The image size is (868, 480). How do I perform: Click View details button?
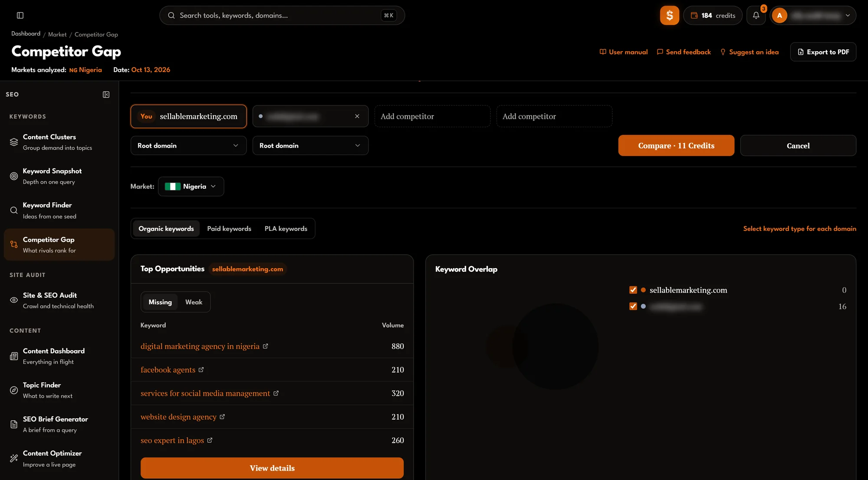(x=272, y=468)
